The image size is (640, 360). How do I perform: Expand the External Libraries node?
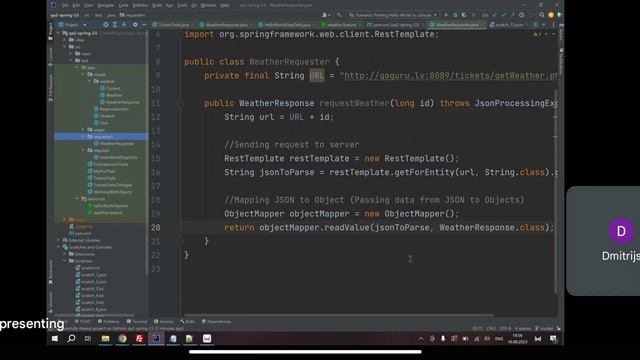click(59, 240)
